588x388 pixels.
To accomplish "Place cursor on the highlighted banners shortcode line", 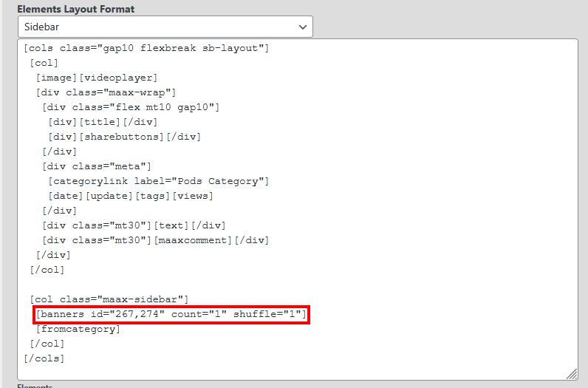I will click(x=171, y=315).
